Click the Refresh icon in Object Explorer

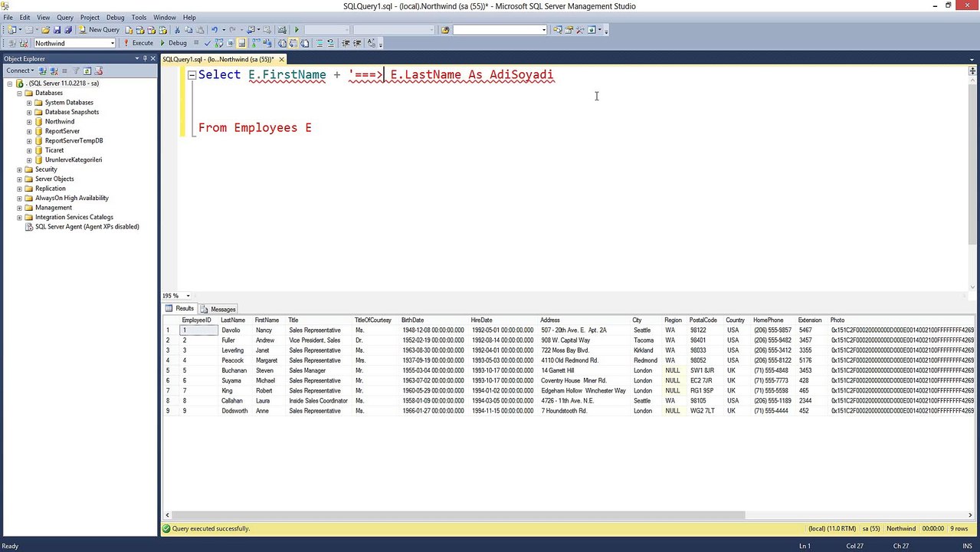click(87, 71)
